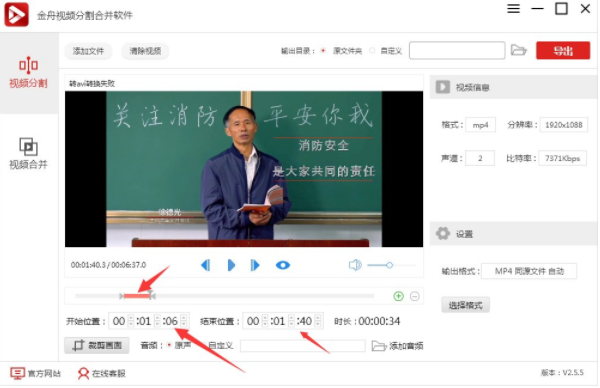The height and width of the screenshot is (388, 600).
Task: Select 原文件夹 output radio button
Action: (323, 51)
